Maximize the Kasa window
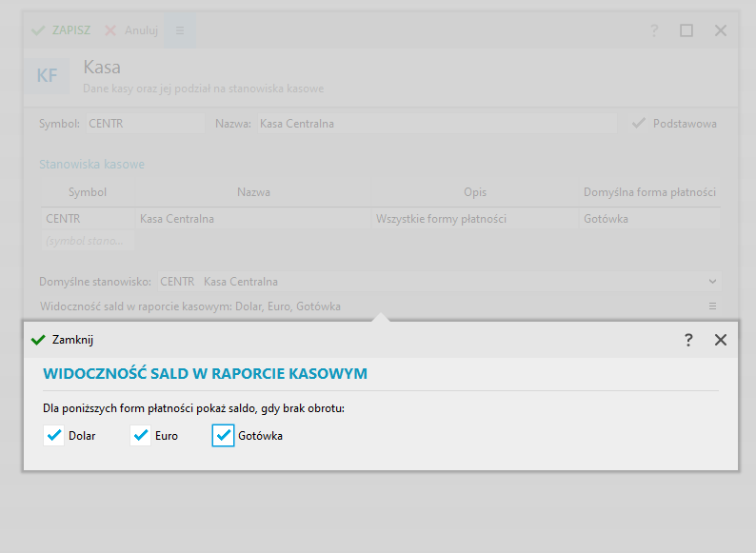This screenshot has width=756, height=553. pos(686,30)
